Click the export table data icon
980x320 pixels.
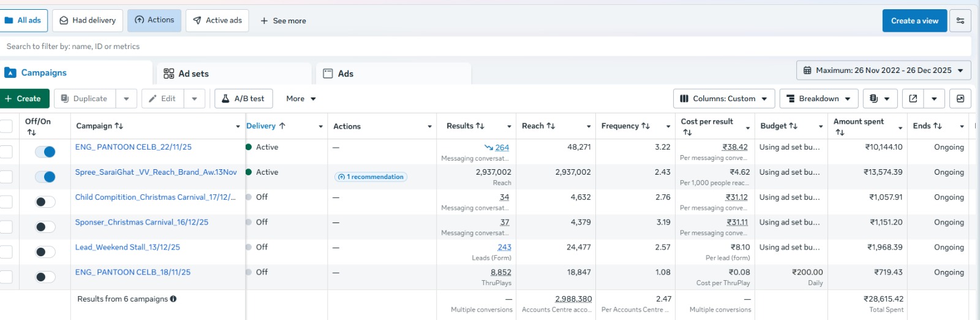pyautogui.click(x=913, y=99)
